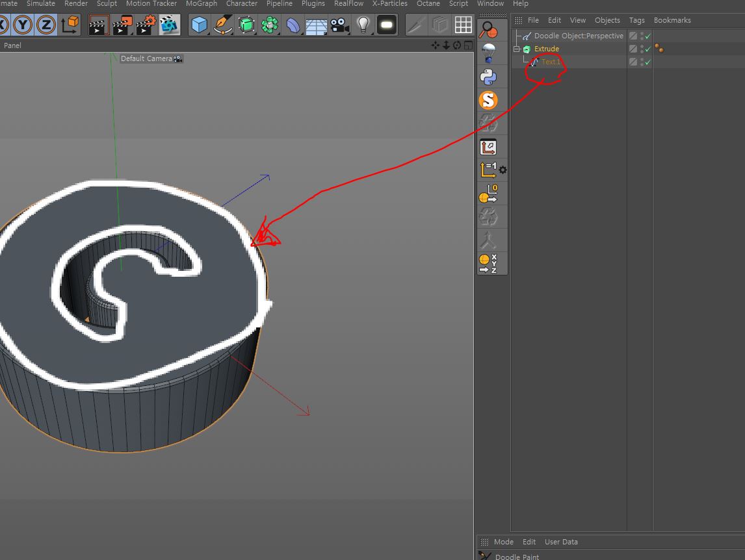The image size is (745, 560).
Task: Add a Light bulb object
Action: pyautogui.click(x=363, y=25)
